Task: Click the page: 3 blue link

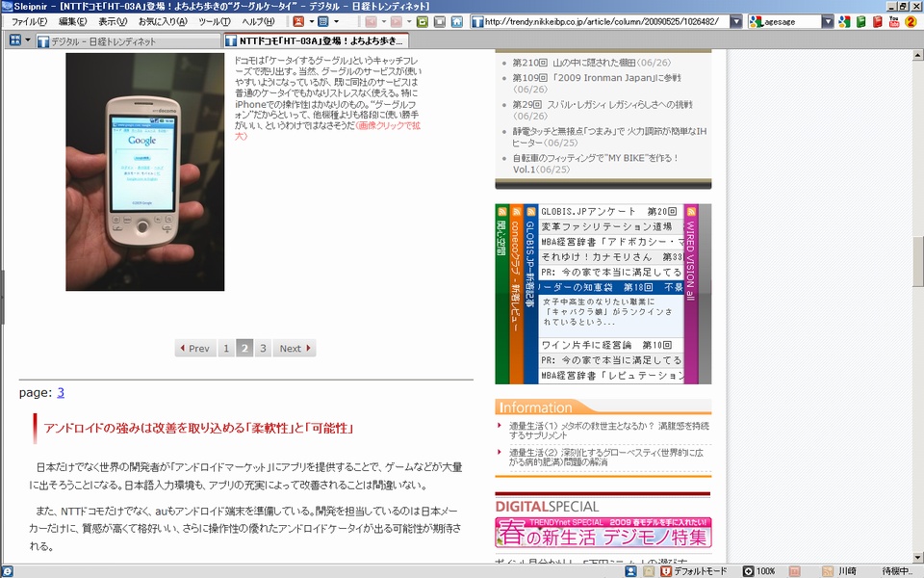Action: [61, 392]
